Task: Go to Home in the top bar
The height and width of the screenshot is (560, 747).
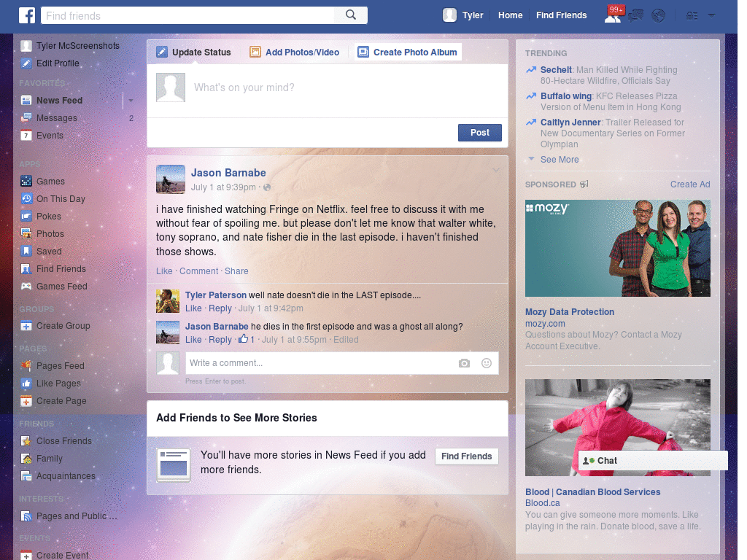Action: click(510, 15)
